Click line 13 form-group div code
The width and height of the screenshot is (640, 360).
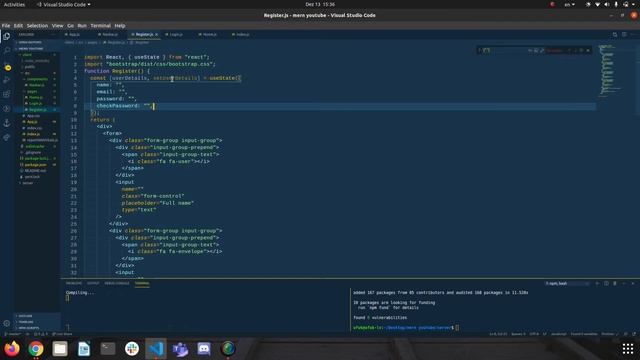tap(165, 140)
